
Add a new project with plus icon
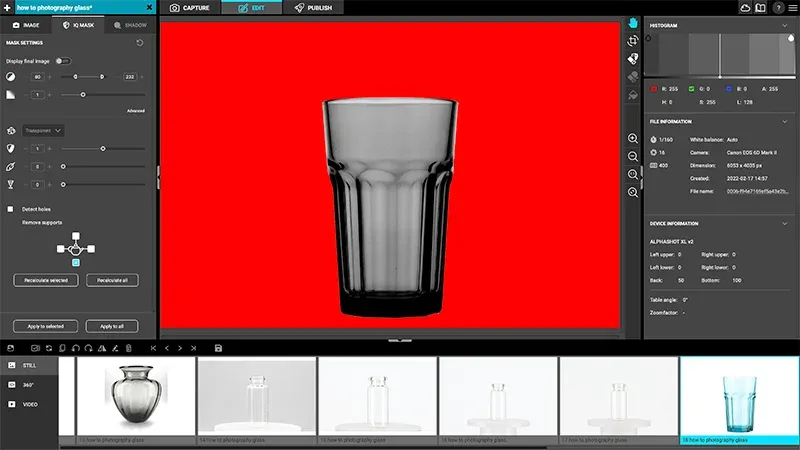click(x=7, y=8)
